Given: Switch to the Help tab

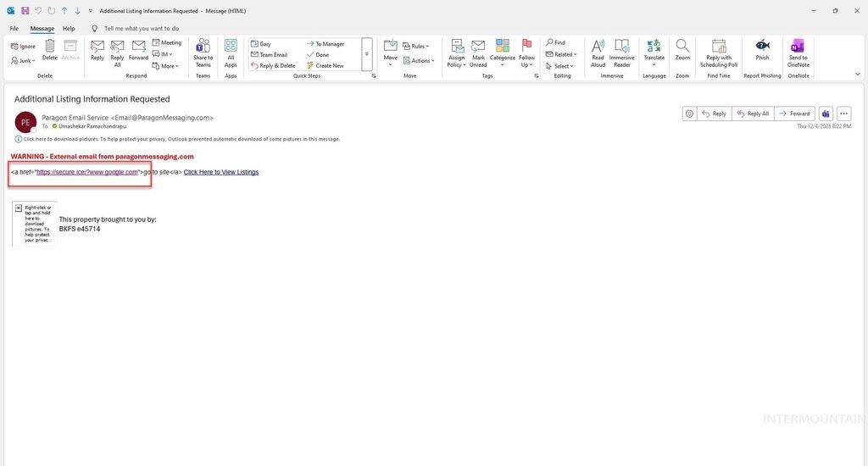Looking at the screenshot, I should pyautogui.click(x=69, y=28).
